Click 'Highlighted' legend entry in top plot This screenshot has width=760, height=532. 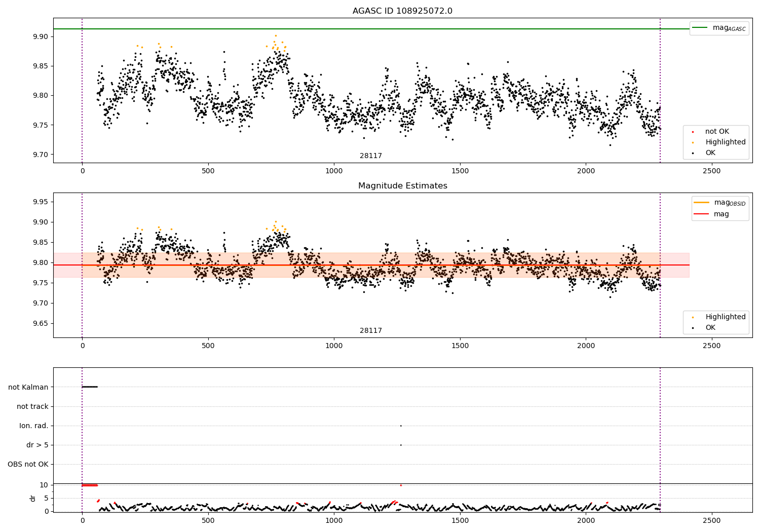tap(726, 142)
